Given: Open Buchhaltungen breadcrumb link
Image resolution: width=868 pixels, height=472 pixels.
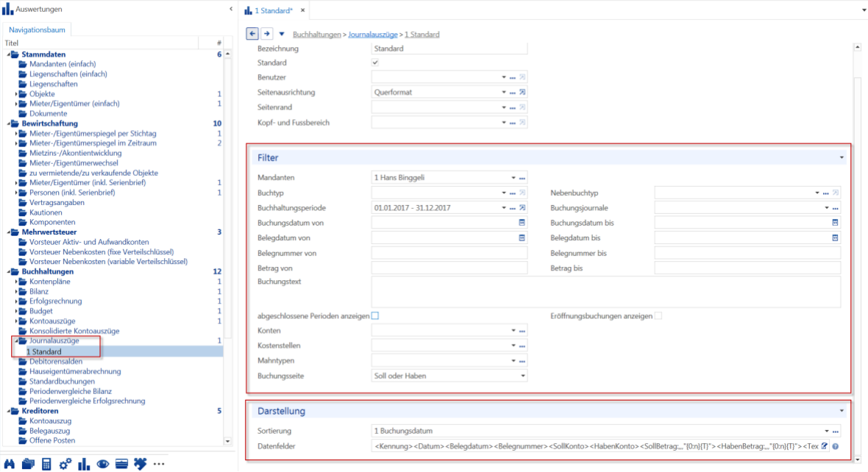Looking at the screenshot, I should click(x=316, y=35).
